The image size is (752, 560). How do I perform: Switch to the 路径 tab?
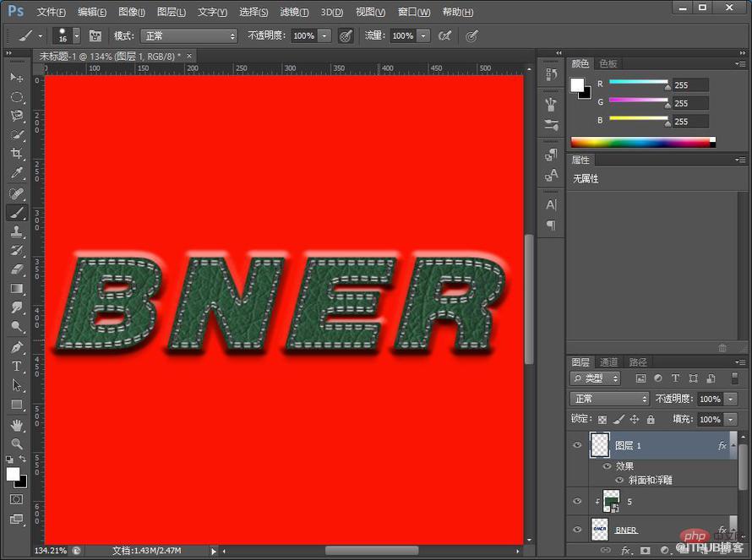638,362
